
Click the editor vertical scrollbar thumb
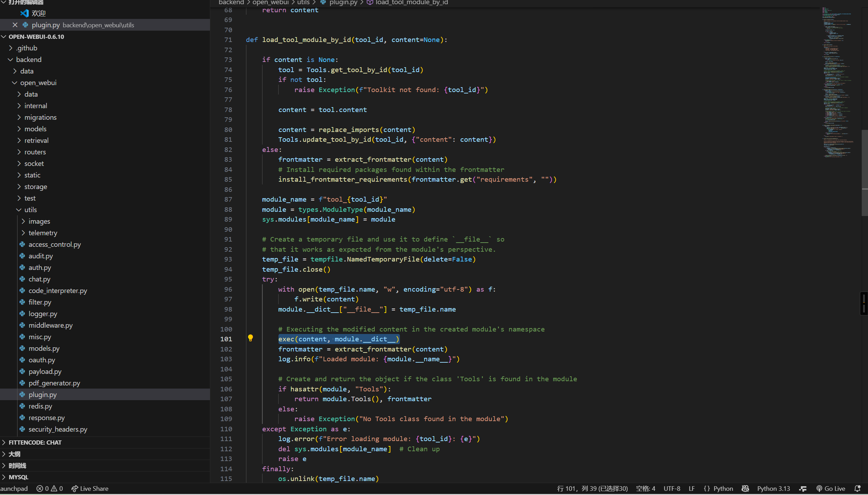(x=865, y=173)
